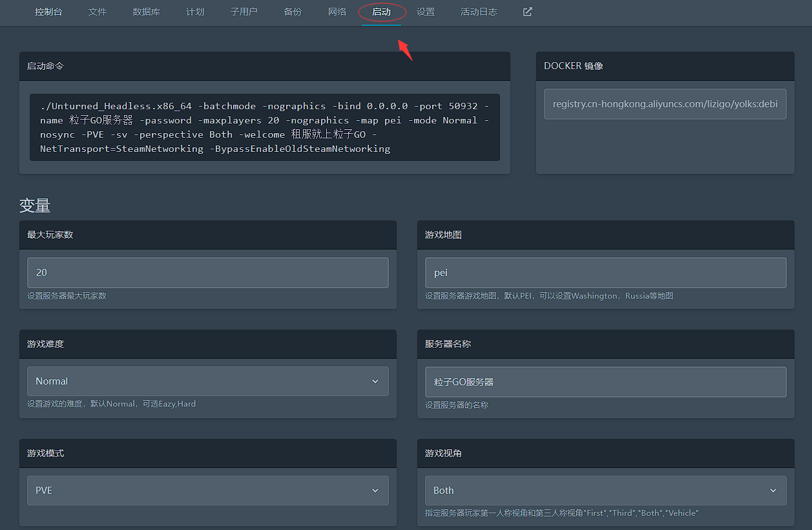The width and height of the screenshot is (812, 530).
Task: Expand the 游戏视角 Both dropdown
Action: (x=606, y=491)
